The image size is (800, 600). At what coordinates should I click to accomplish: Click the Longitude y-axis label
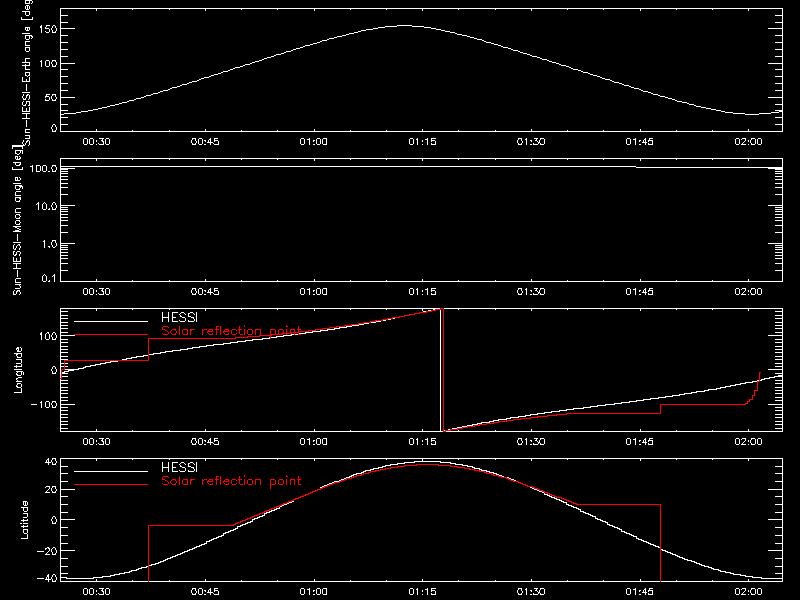(x=18, y=370)
